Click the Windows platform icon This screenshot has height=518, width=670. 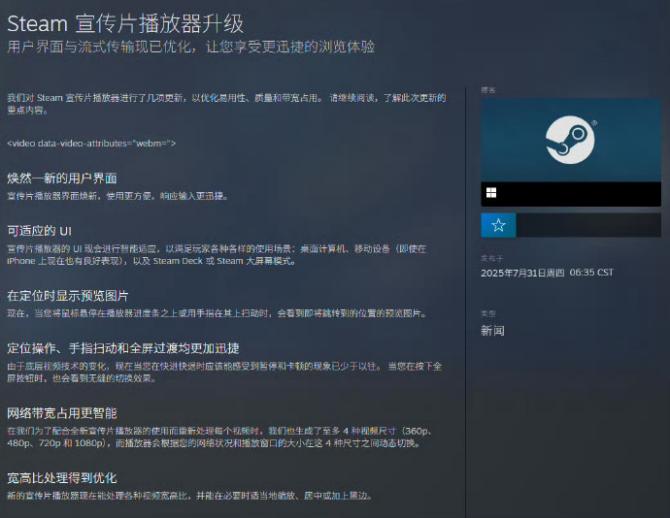pos(491,193)
